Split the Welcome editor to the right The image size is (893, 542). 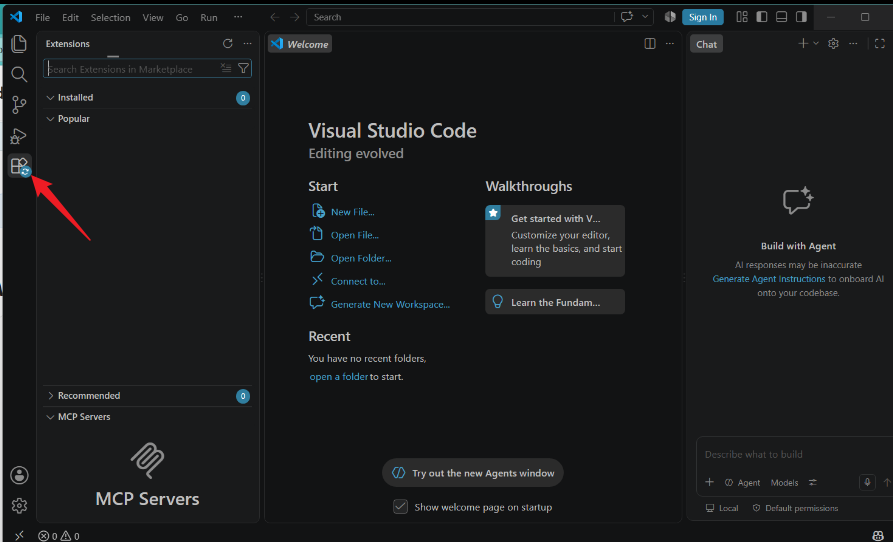coord(650,44)
